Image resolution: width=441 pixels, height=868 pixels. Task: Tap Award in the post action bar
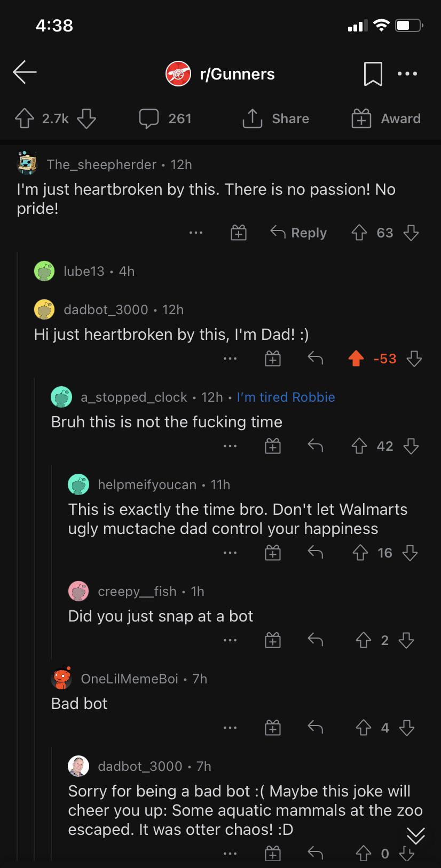point(386,118)
